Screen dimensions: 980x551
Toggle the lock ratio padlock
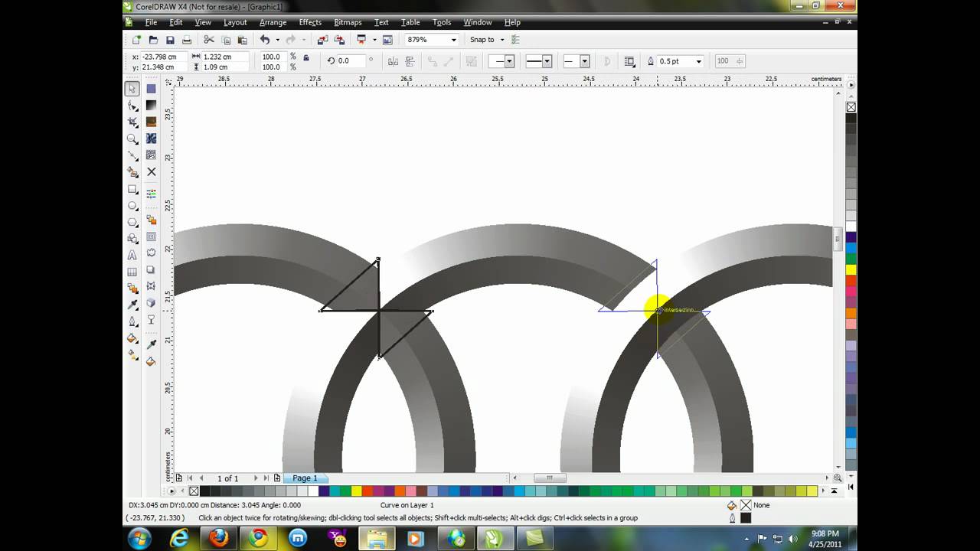click(306, 57)
